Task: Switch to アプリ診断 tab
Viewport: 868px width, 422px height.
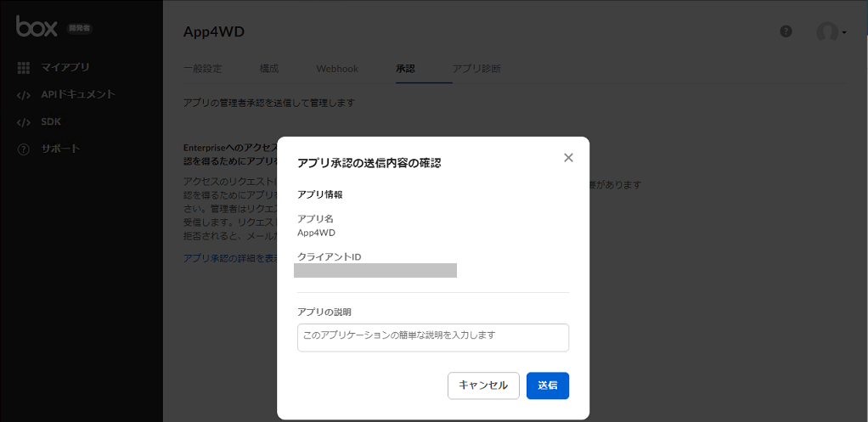Action: [476, 69]
